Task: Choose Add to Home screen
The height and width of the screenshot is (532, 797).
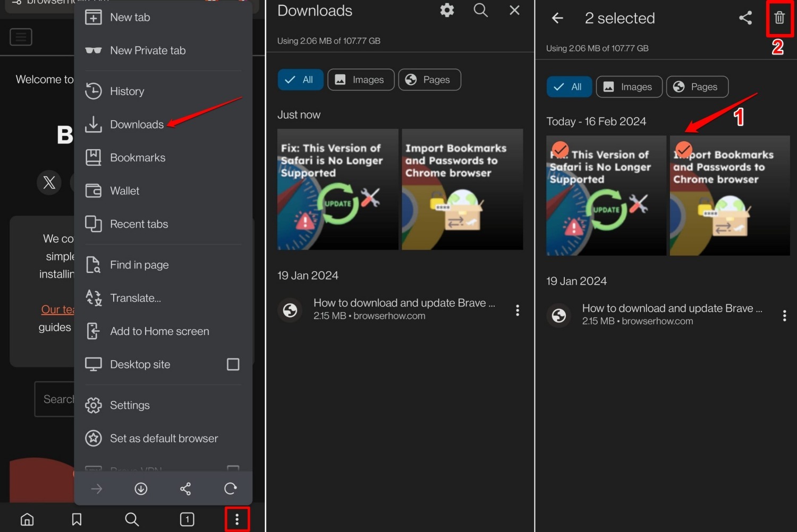Action: tap(163, 331)
